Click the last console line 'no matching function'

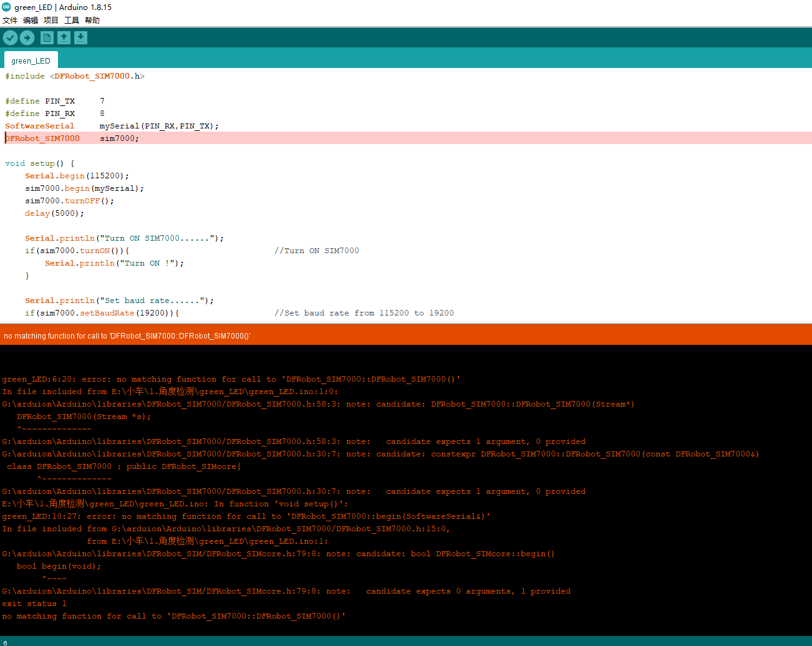[x=173, y=616]
